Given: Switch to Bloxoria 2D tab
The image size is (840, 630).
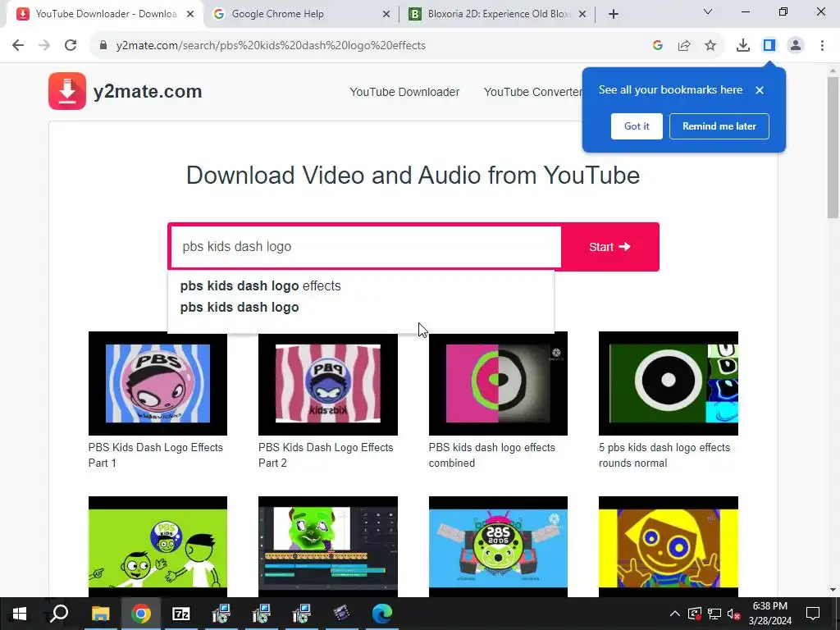Looking at the screenshot, I should [498, 14].
